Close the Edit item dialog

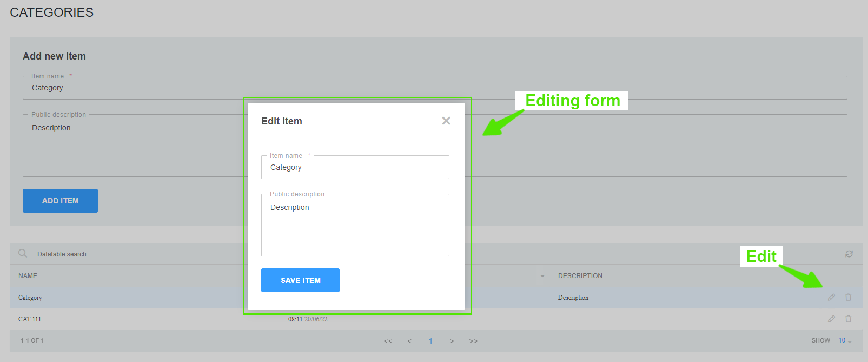coord(446,121)
